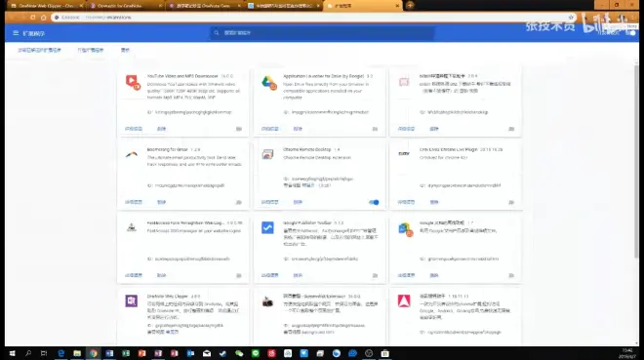
Task: Focus the extensions search field
Action: coord(322,33)
